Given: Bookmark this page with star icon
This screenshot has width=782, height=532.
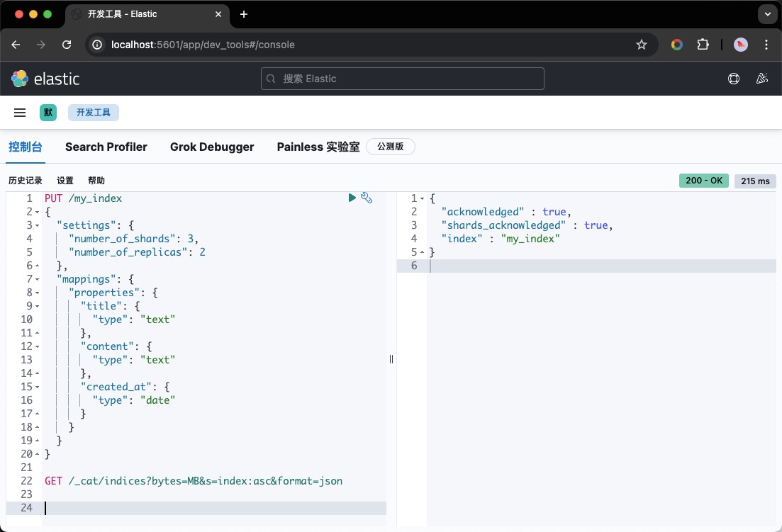Looking at the screenshot, I should tap(642, 45).
